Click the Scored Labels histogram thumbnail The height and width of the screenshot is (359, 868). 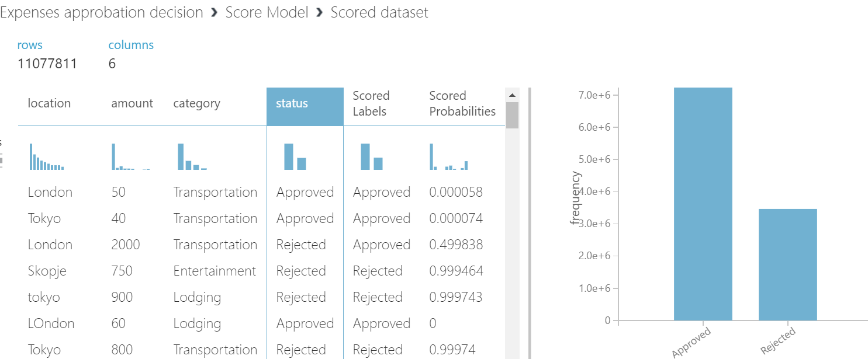[371, 157]
